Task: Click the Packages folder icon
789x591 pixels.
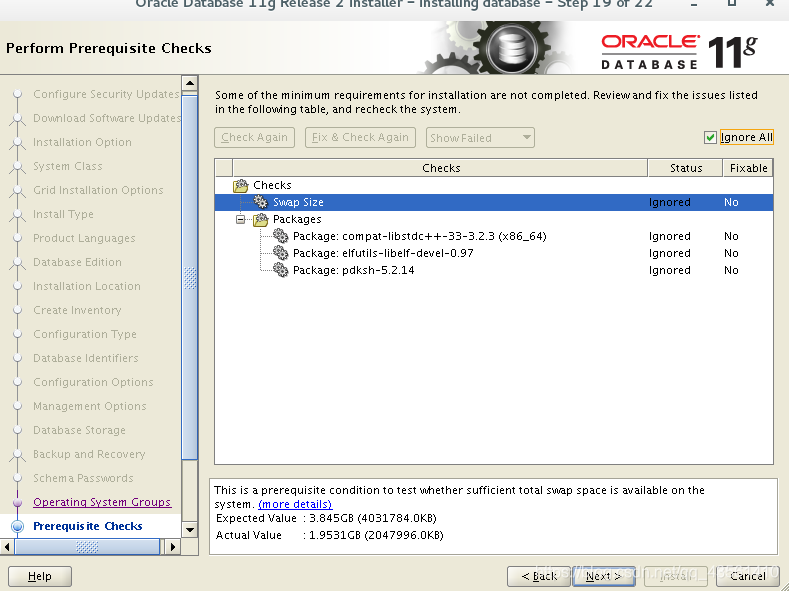Action: [261, 220]
